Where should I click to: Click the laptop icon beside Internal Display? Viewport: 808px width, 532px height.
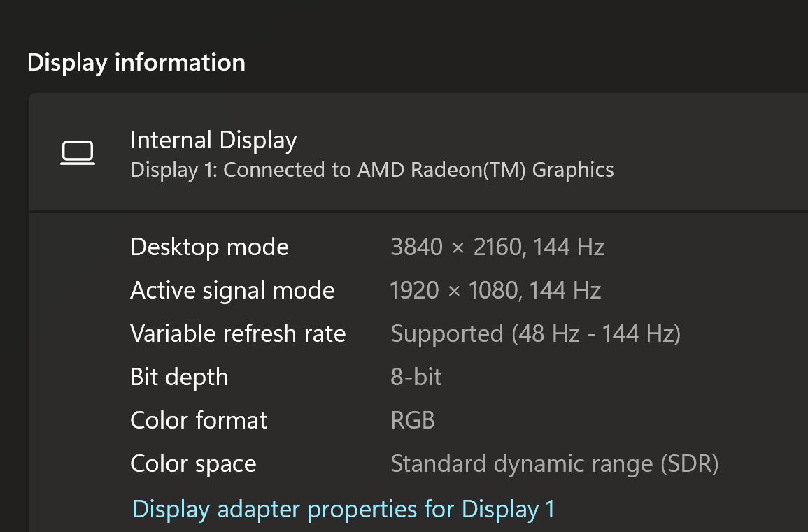(78, 153)
